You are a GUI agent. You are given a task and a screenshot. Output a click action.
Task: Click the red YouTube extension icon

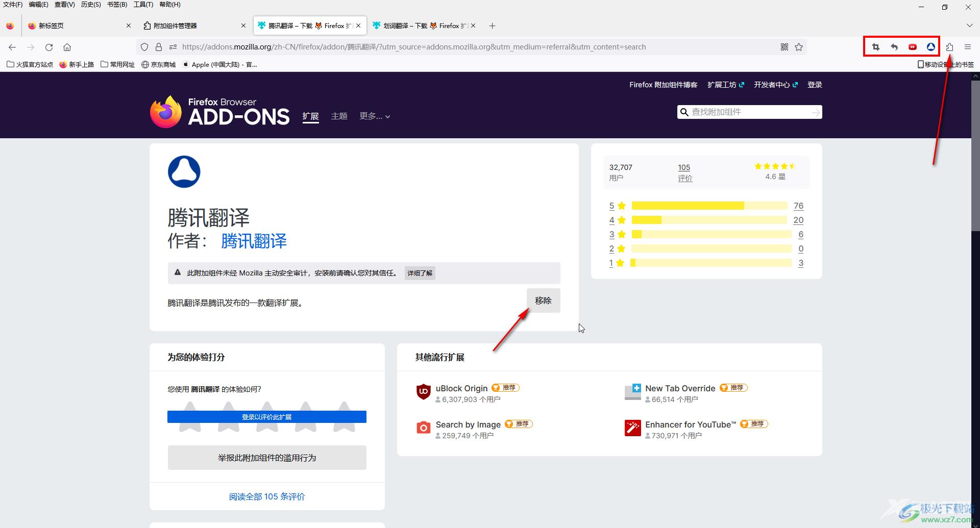point(913,47)
